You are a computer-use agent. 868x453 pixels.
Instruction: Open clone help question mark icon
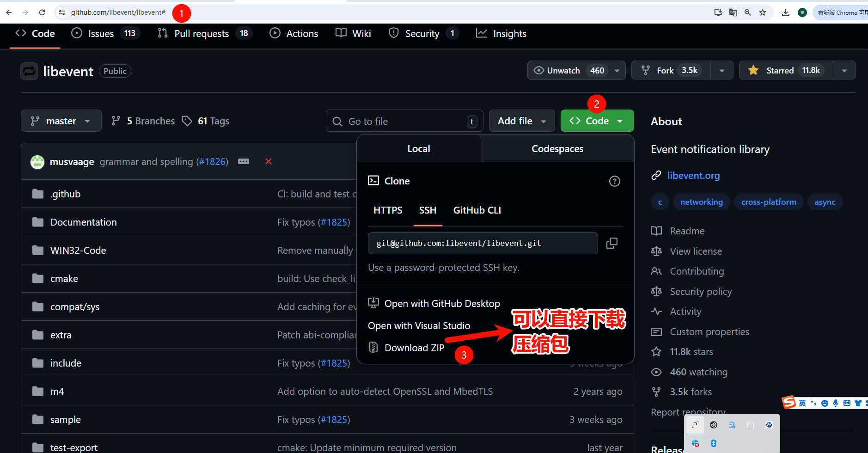[614, 181]
